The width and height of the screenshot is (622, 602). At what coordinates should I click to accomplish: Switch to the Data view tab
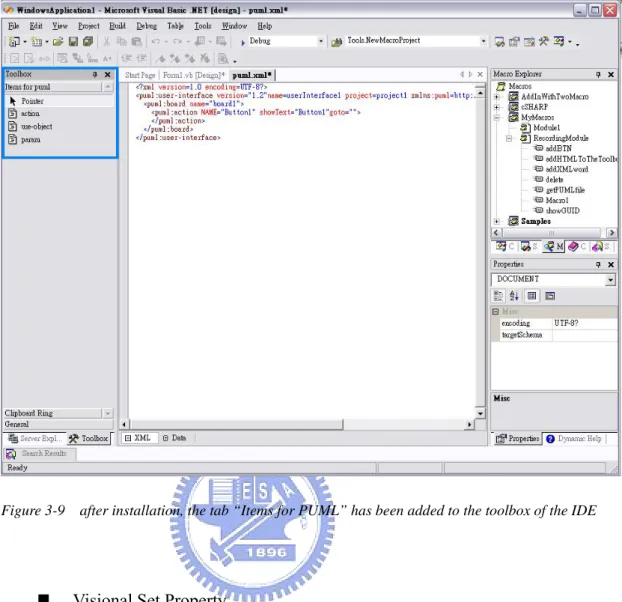click(x=175, y=438)
